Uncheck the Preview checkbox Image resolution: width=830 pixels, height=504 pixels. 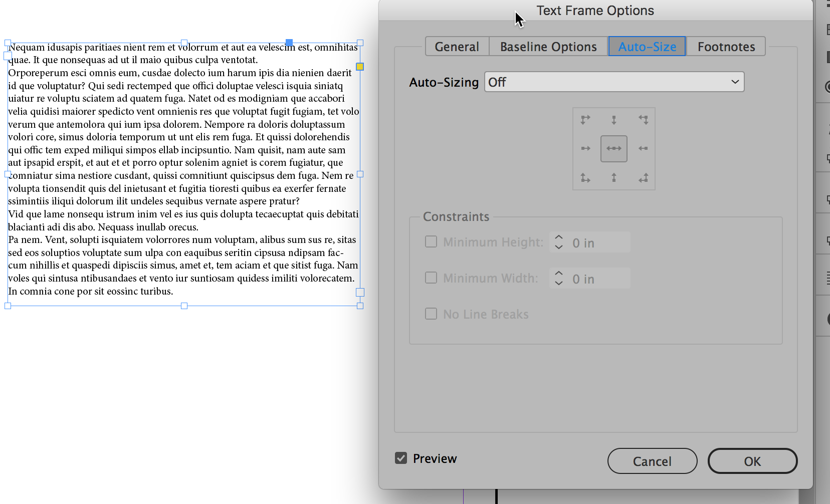pyautogui.click(x=400, y=457)
